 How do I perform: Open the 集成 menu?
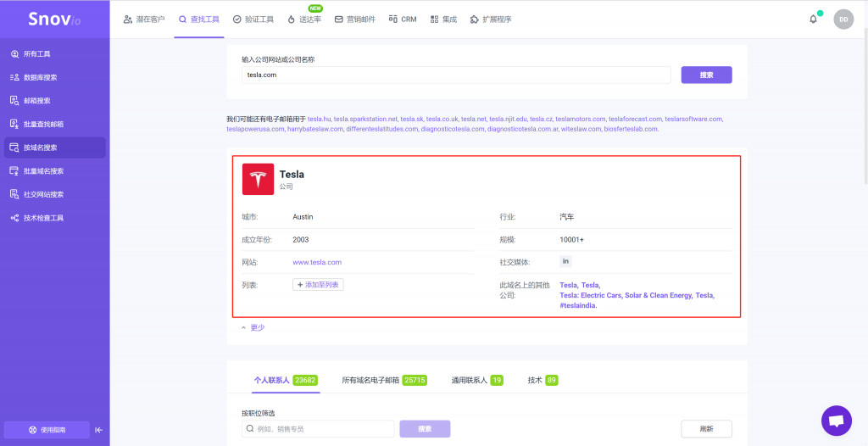(443, 20)
